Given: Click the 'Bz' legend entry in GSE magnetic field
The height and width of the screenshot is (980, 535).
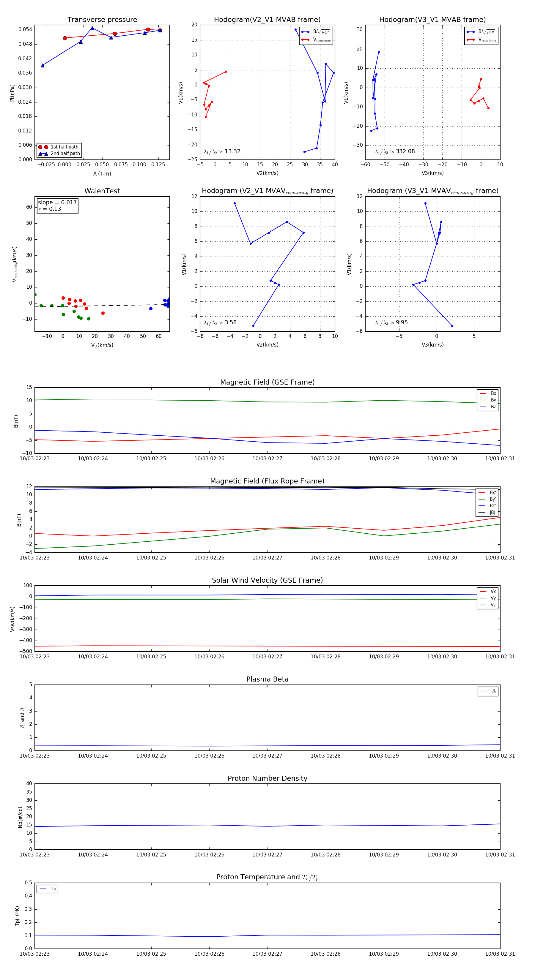Looking at the screenshot, I should [488, 407].
